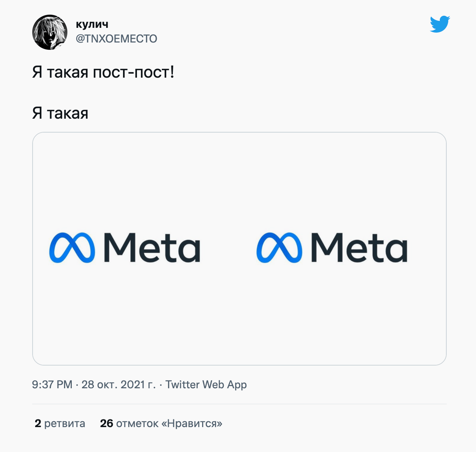Open the @TNXOEMECTO handle link
476x452 pixels.
[x=116, y=38]
